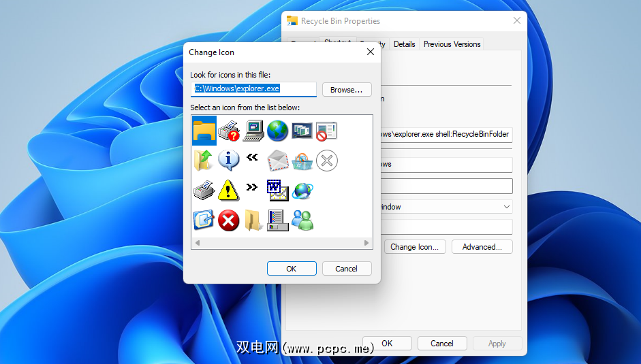Open the Details tab in Properties

(x=405, y=44)
